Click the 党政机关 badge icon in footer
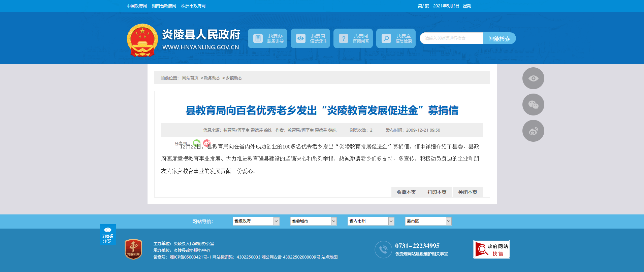 [133, 249]
